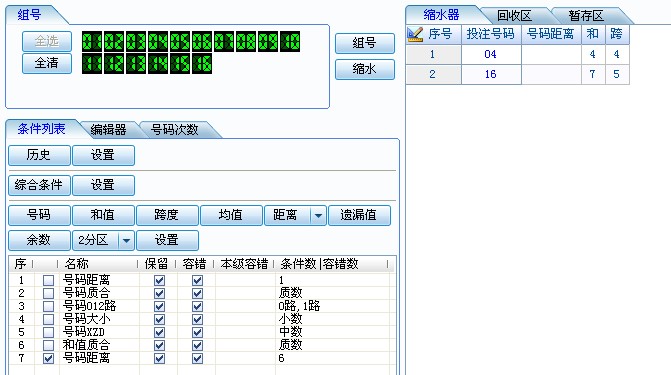
Task: Enable condition row 1 号码距离 checkbox
Action: [48, 280]
